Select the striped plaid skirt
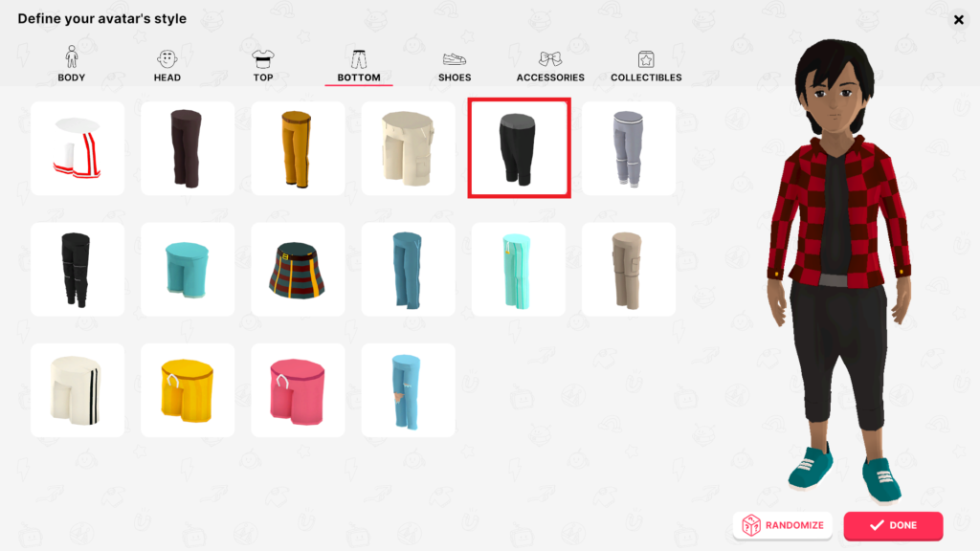The height and width of the screenshot is (551, 980). tap(299, 269)
